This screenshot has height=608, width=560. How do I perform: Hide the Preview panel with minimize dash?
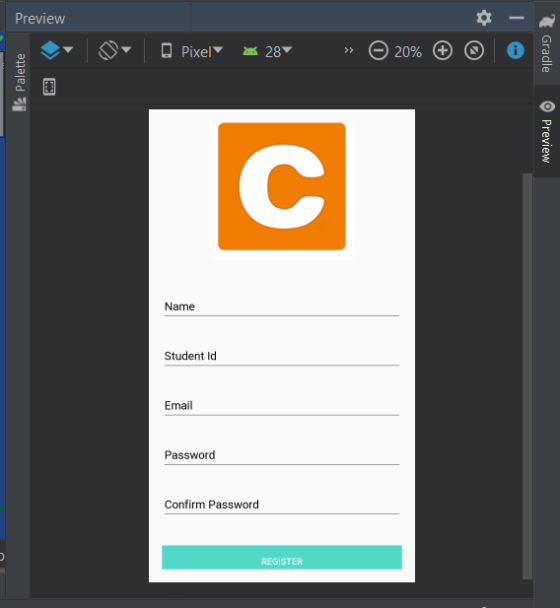coord(516,18)
